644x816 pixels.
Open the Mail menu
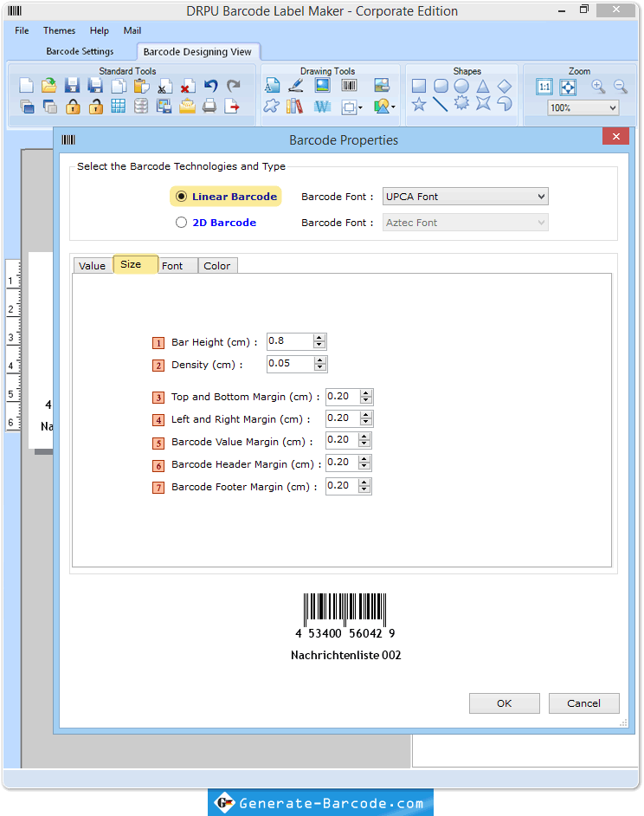click(x=132, y=30)
